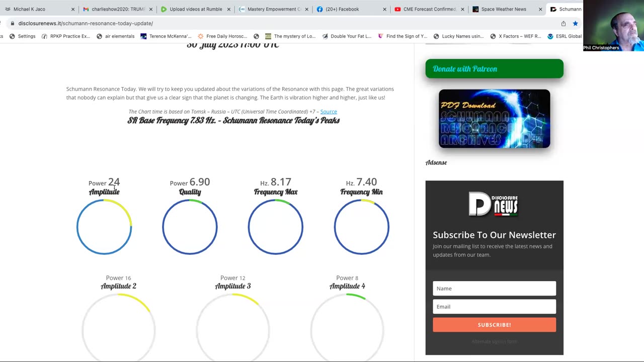Close the Michael K Jaco tab
This screenshot has height=362, width=644.
pyautogui.click(x=72, y=9)
